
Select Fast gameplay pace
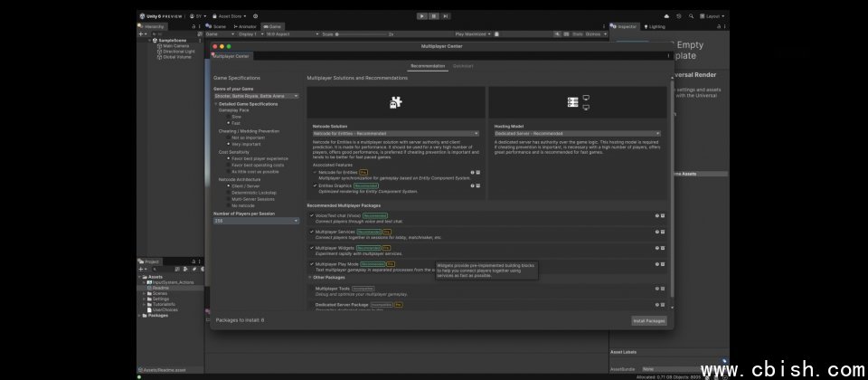click(229, 123)
